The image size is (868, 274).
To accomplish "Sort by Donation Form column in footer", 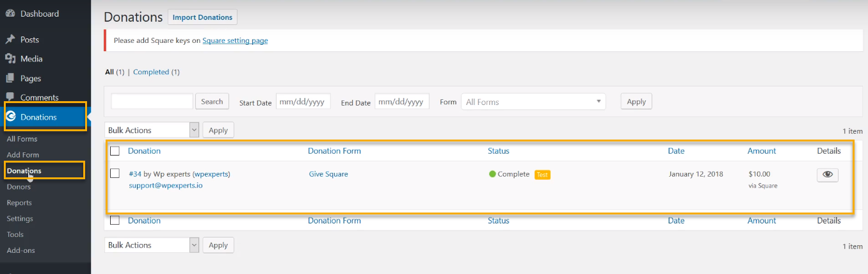I will pos(334,220).
